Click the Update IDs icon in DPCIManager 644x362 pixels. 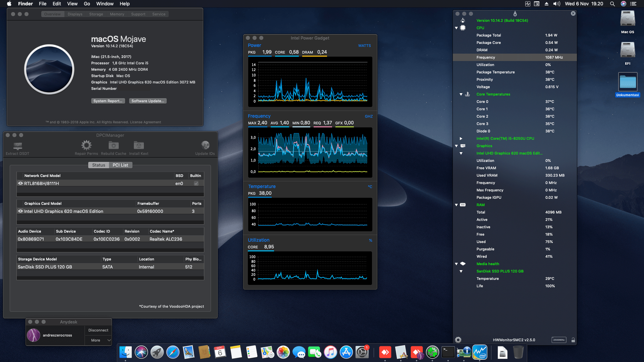pyautogui.click(x=205, y=145)
